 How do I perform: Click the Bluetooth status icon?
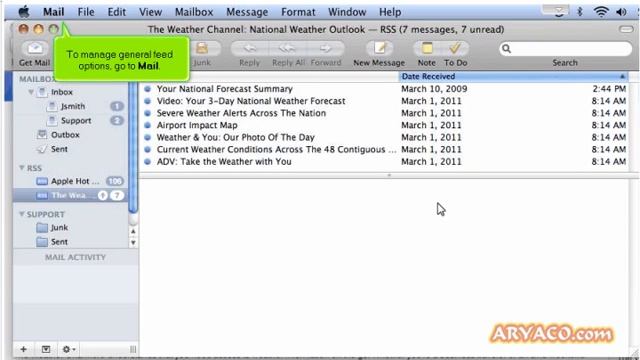click(580, 12)
